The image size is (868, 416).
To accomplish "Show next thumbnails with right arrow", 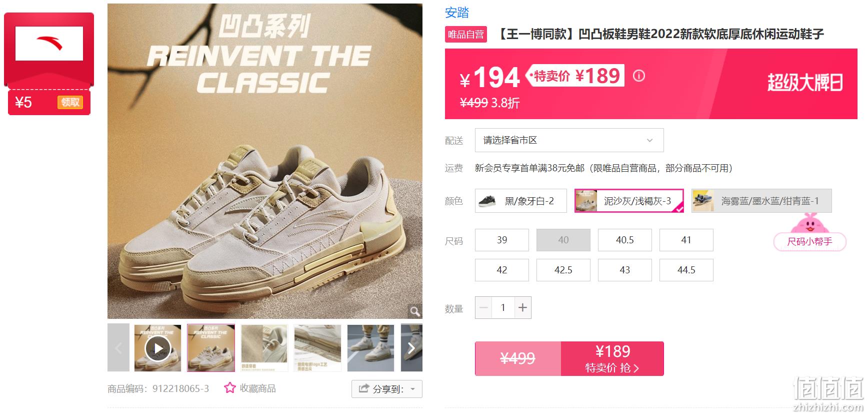I will [411, 348].
